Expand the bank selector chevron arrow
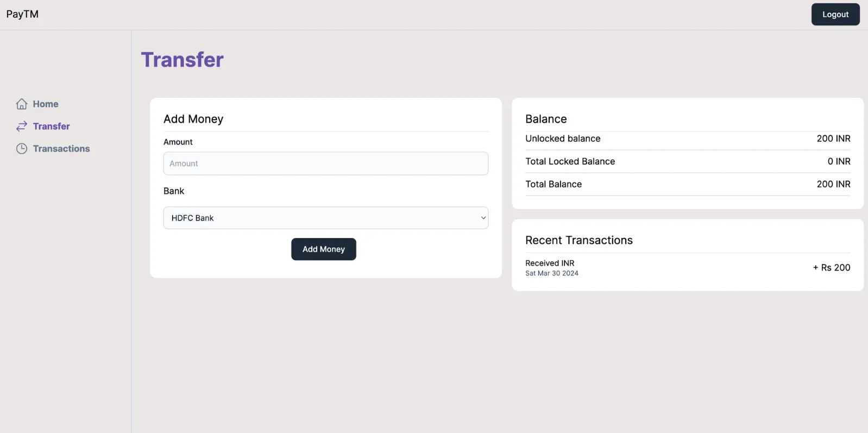 pyautogui.click(x=483, y=218)
